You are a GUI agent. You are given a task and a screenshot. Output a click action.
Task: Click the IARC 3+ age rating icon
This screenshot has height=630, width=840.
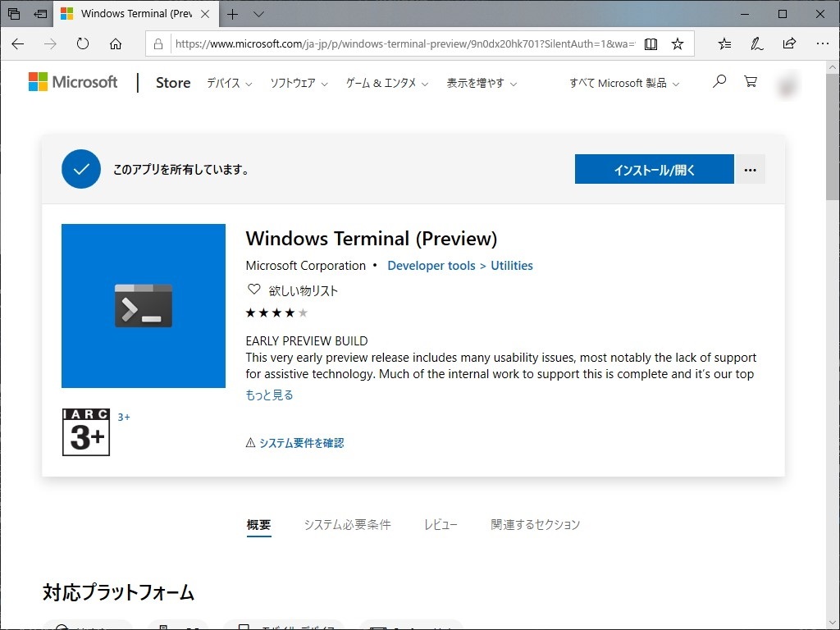point(85,432)
